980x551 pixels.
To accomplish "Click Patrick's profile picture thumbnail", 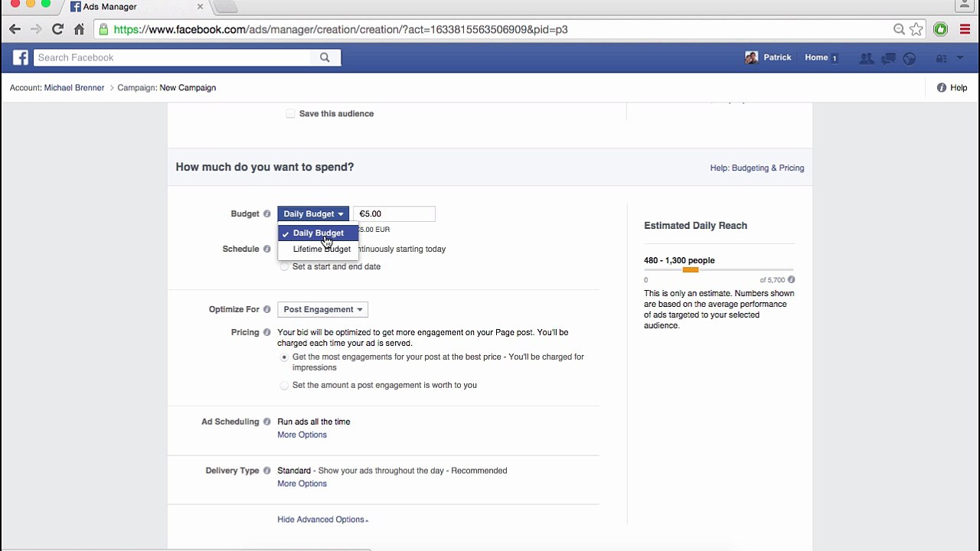I will 752,57.
